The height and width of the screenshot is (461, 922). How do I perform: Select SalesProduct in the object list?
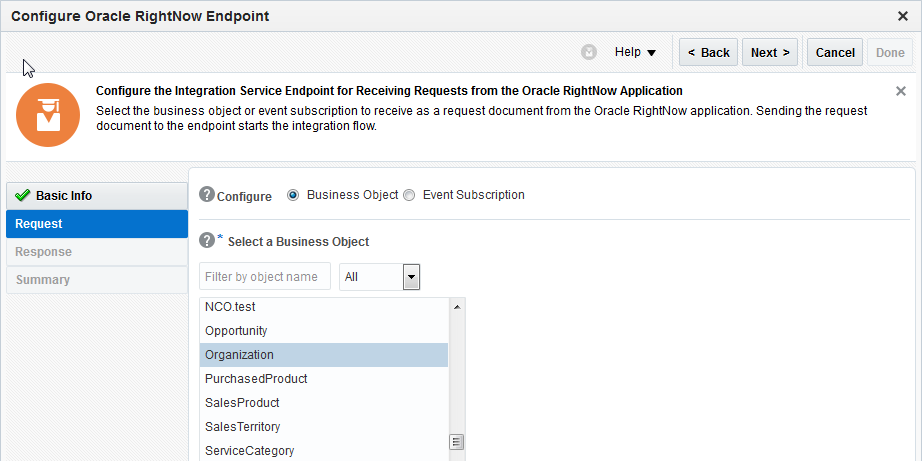click(x=324, y=403)
